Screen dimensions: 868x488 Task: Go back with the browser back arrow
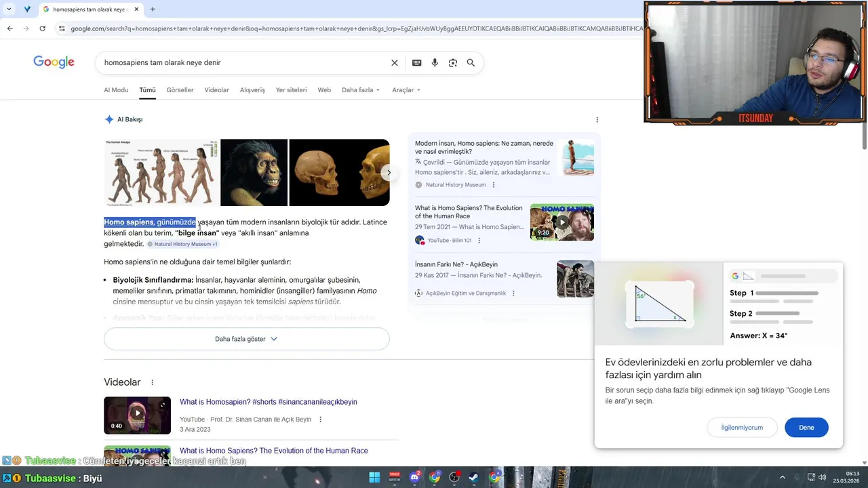(9, 28)
